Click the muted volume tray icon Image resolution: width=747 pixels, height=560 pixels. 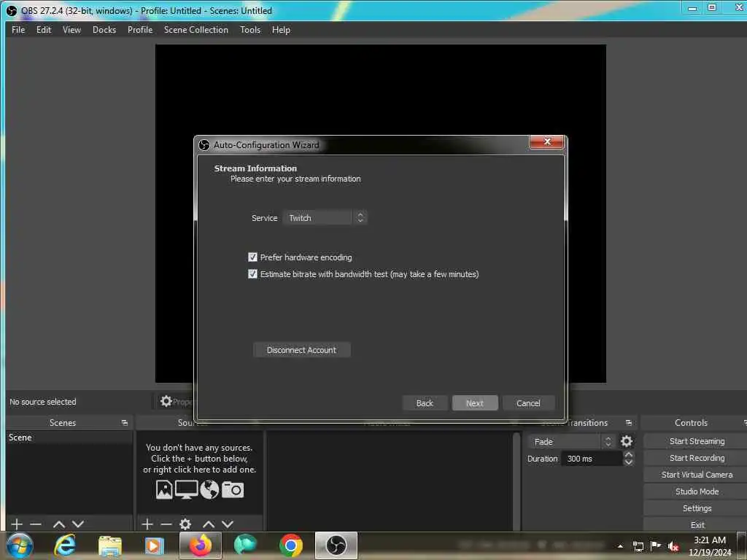[x=673, y=546]
